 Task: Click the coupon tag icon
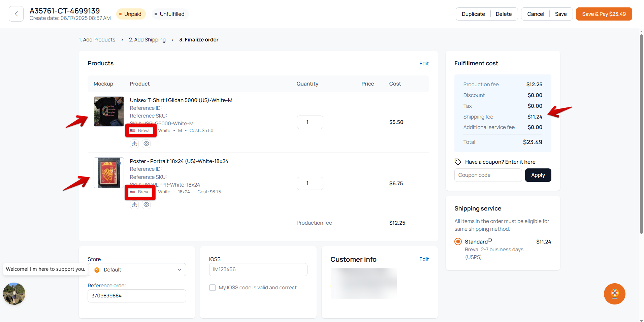(458, 162)
